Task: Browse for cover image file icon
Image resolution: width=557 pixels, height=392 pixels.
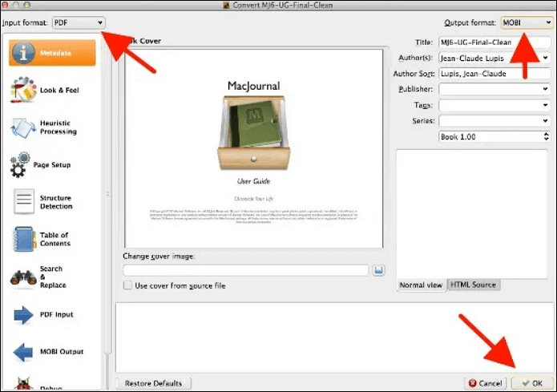Action: 378,270
